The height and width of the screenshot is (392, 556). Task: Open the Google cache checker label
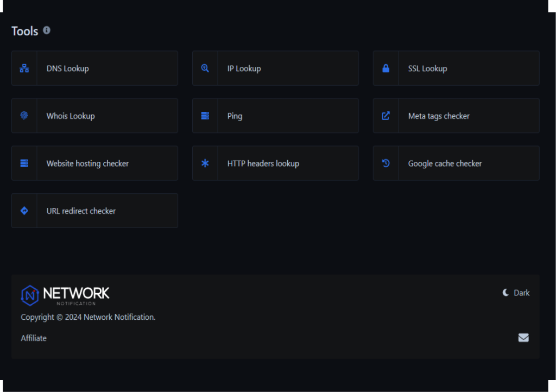tap(445, 163)
